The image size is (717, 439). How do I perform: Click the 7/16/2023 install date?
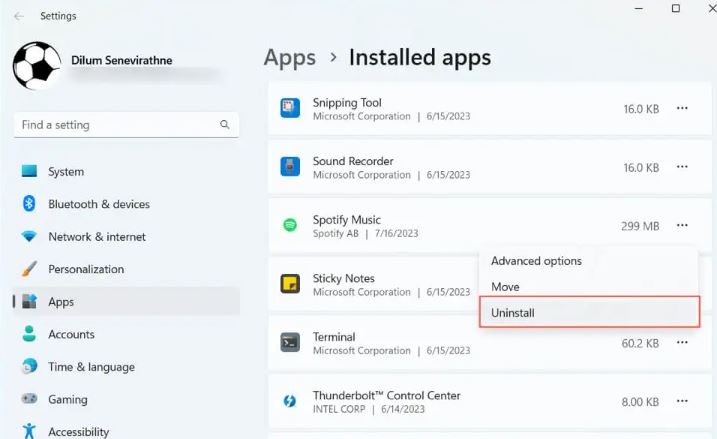tap(396, 233)
